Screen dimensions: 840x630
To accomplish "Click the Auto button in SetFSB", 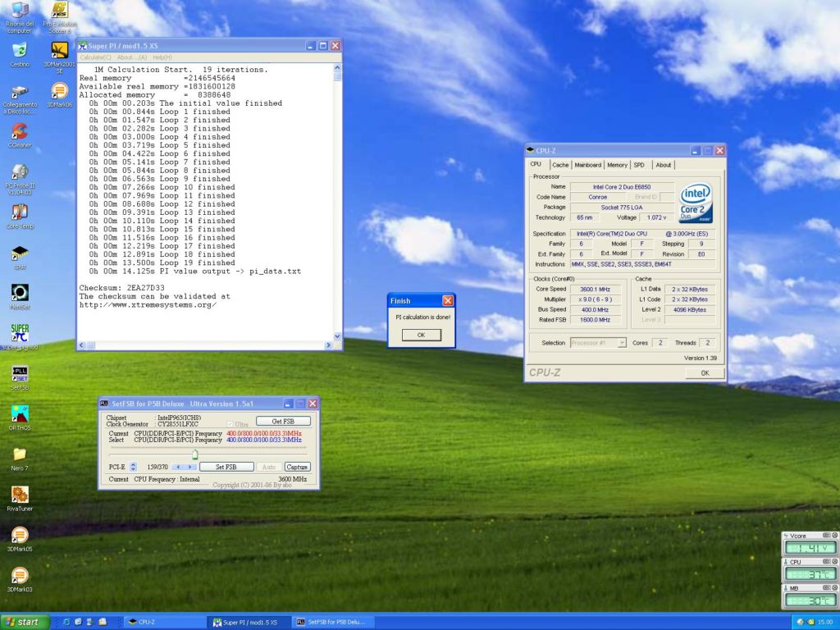I will tap(268, 467).
